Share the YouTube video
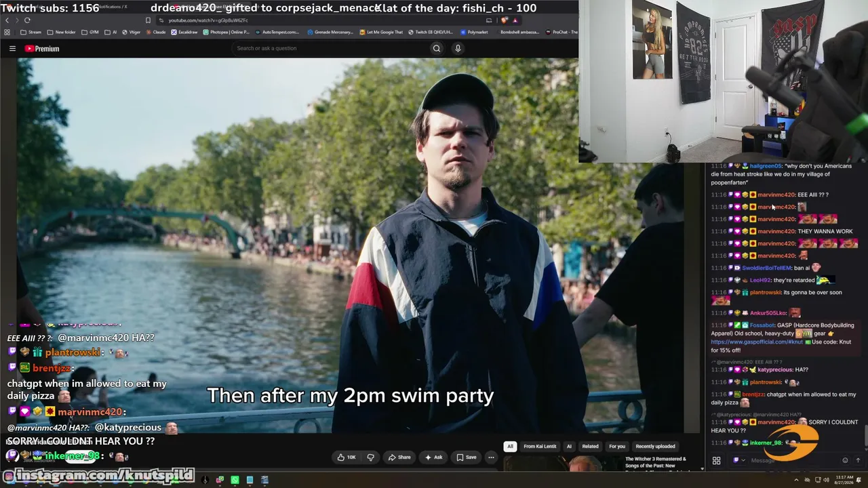Image resolution: width=868 pixels, height=488 pixels. pyautogui.click(x=399, y=457)
